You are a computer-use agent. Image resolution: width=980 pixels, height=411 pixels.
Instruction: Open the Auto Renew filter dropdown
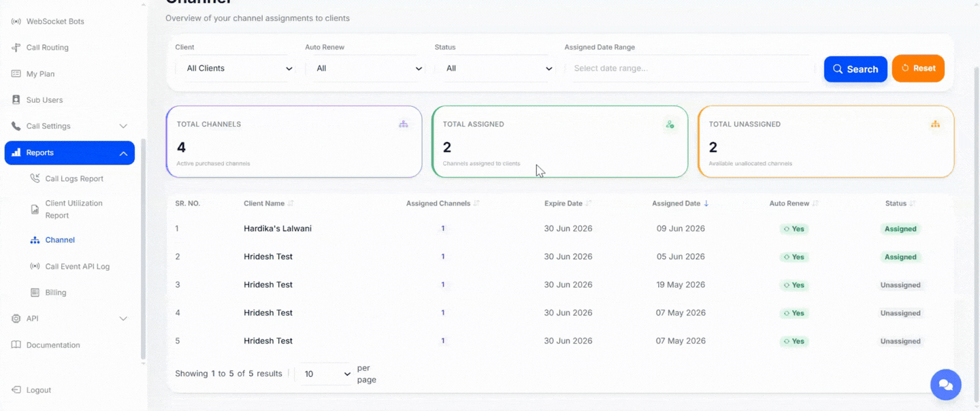pyautogui.click(x=365, y=69)
